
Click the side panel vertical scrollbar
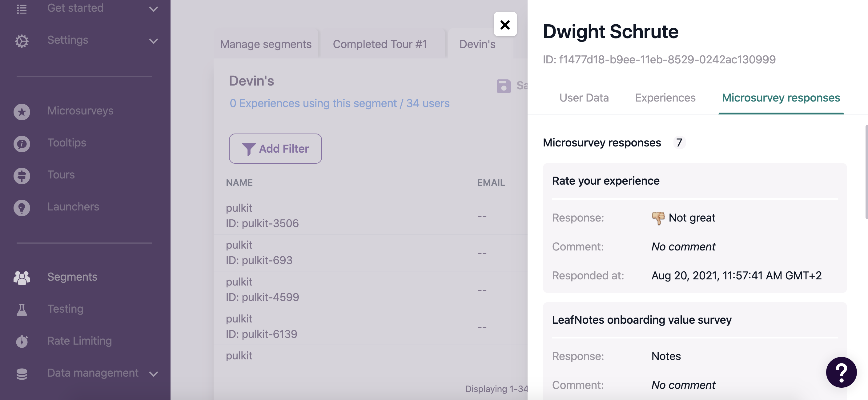866,172
